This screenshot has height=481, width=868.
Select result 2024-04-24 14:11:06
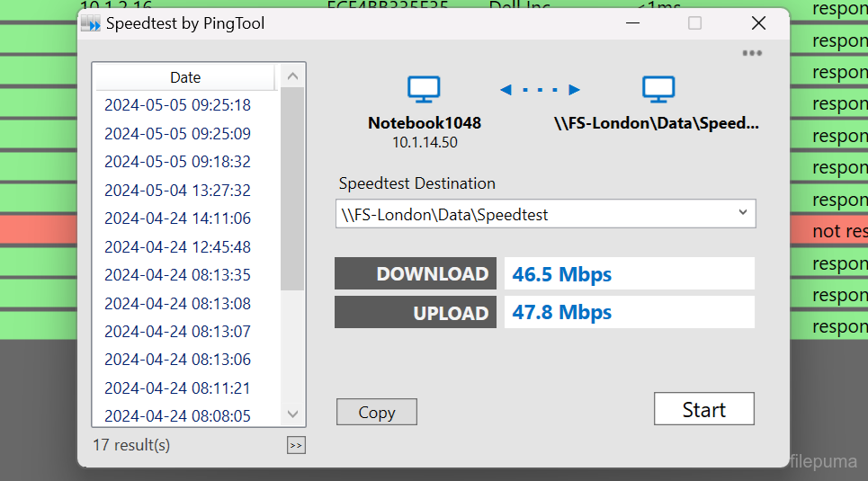coord(177,218)
